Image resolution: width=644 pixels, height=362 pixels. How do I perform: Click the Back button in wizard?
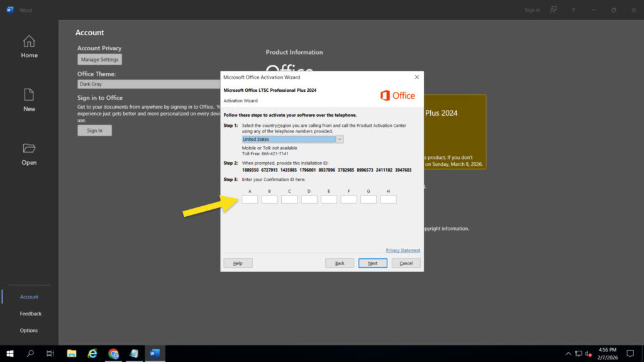[x=340, y=263]
